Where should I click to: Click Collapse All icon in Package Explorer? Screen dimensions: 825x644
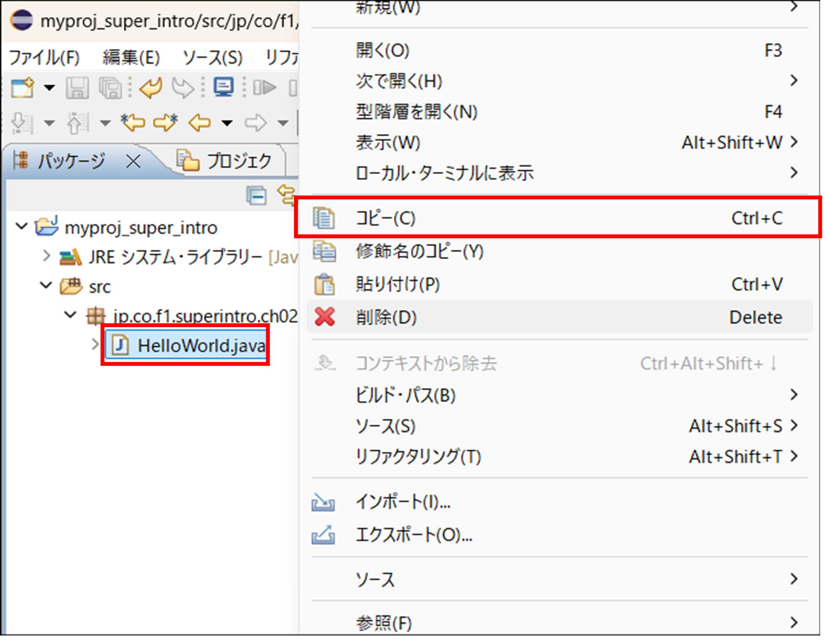point(257,196)
